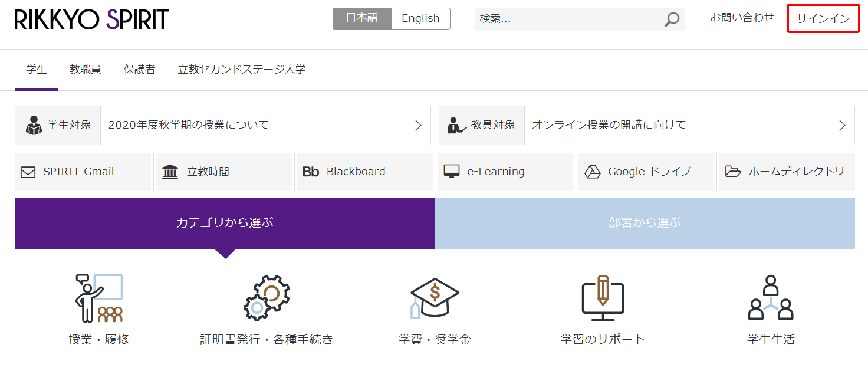868x371 pixels.
Task: Select the 学習のサポート category label
Action: [603, 340]
